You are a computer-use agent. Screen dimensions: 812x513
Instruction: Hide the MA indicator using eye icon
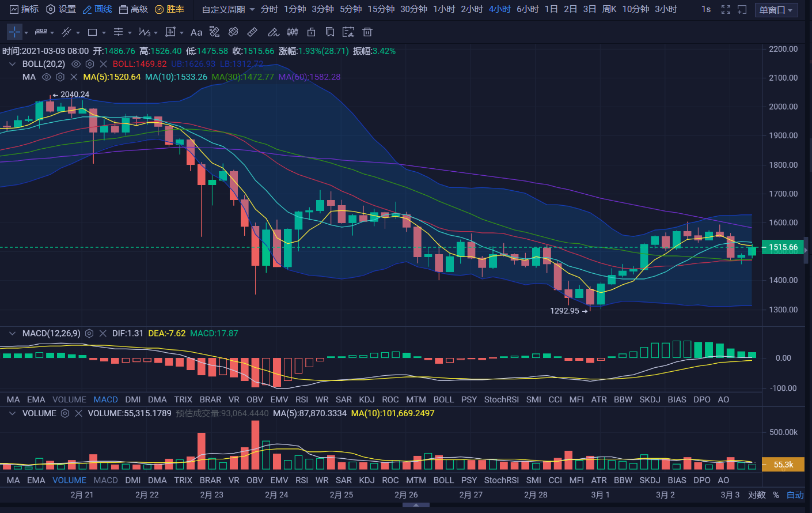(x=47, y=77)
